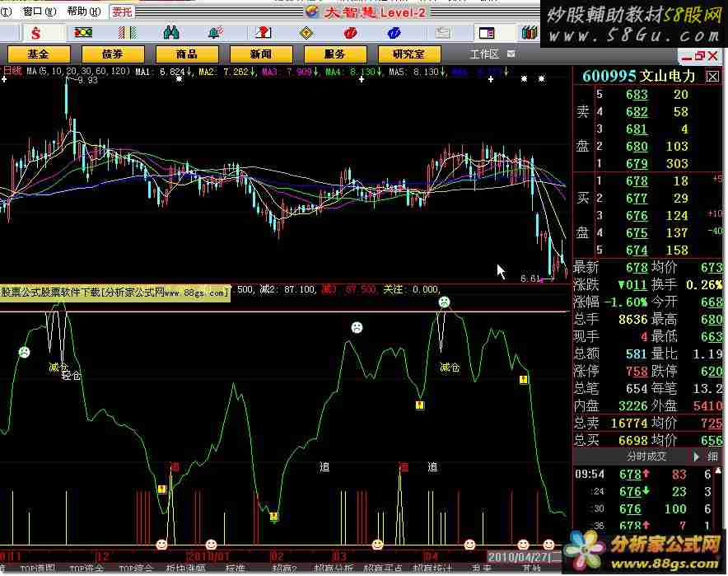Image resolution: width=728 pixels, height=576 pixels.
Task: Click the white 追 label left of red spike
Action: click(x=324, y=467)
